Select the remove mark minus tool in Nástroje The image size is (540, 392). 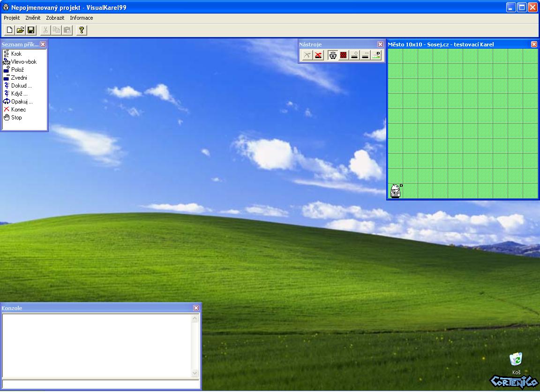(x=366, y=55)
